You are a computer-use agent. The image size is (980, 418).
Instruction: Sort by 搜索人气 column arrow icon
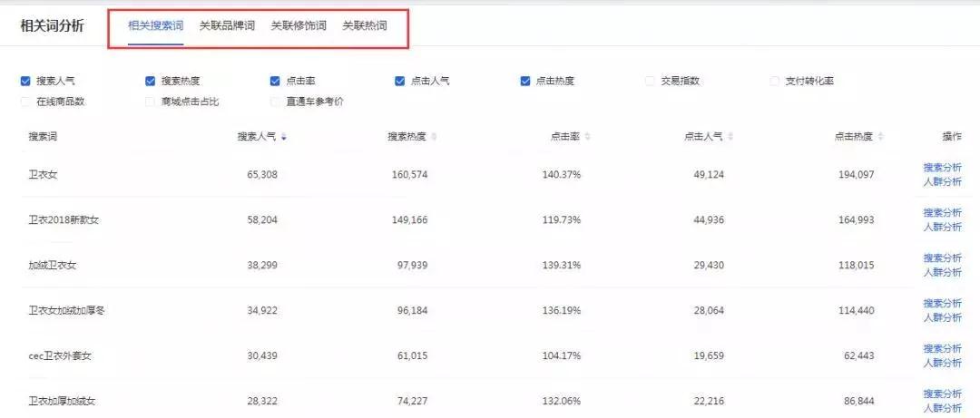point(285,137)
